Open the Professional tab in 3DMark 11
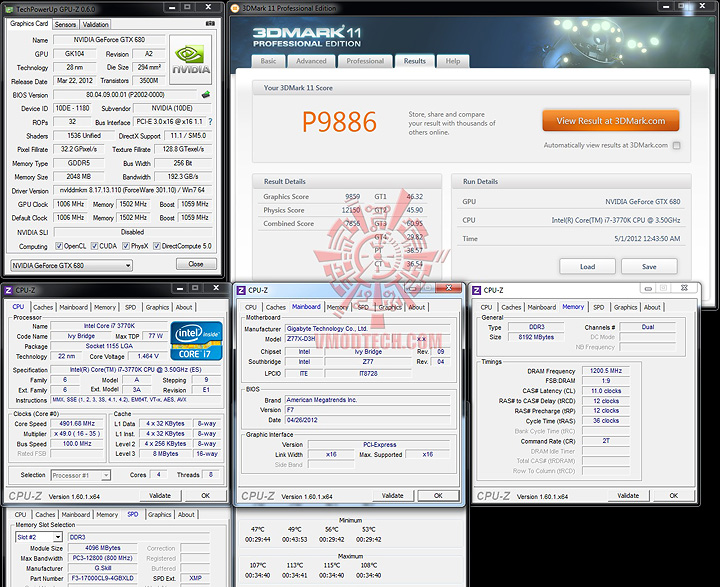This screenshot has width=720, height=587. coord(365,61)
